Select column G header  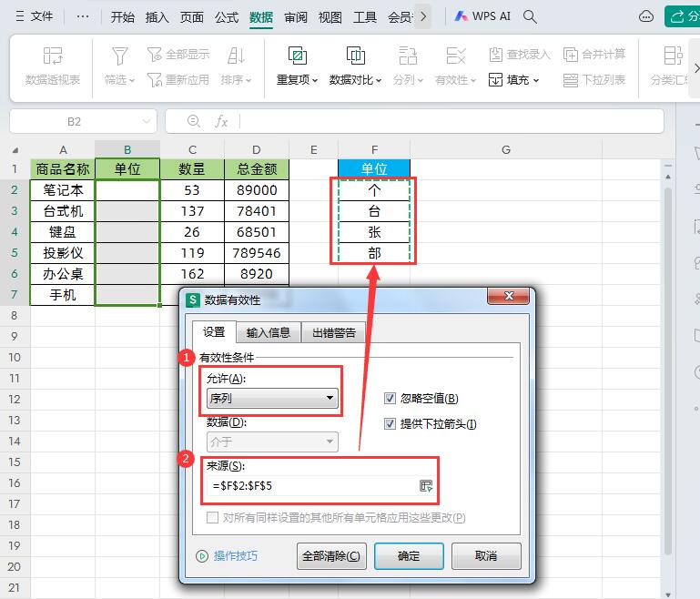click(506, 150)
